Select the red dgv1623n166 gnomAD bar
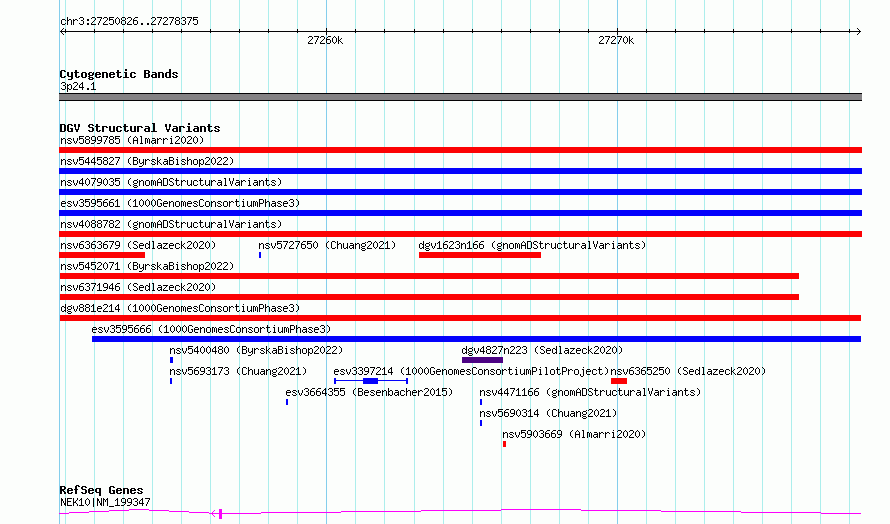The height and width of the screenshot is (524, 890). pyautogui.click(x=480, y=255)
